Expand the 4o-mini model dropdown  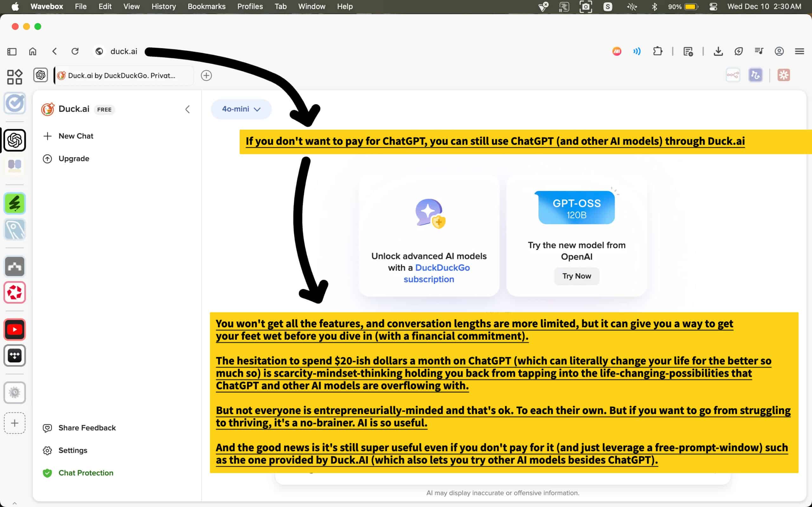click(241, 109)
